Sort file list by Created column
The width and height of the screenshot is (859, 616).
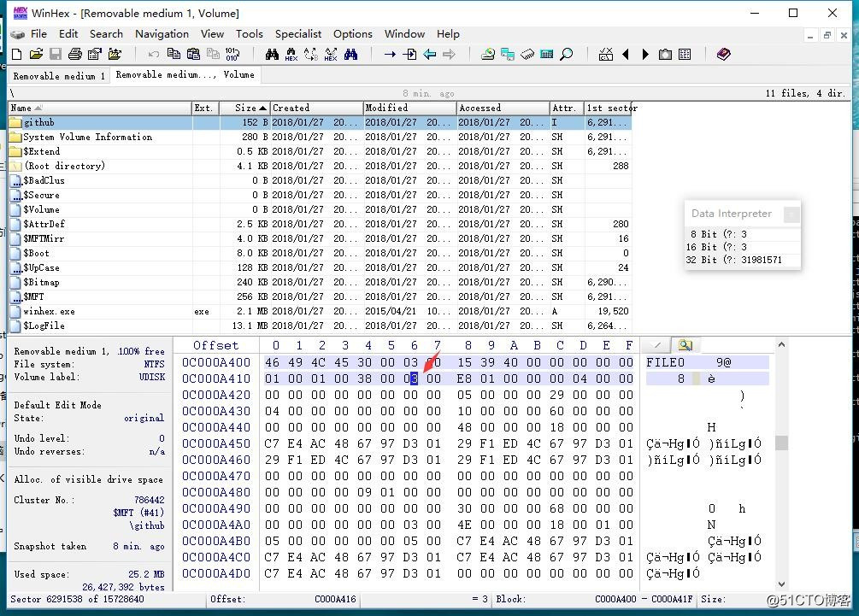[316, 108]
